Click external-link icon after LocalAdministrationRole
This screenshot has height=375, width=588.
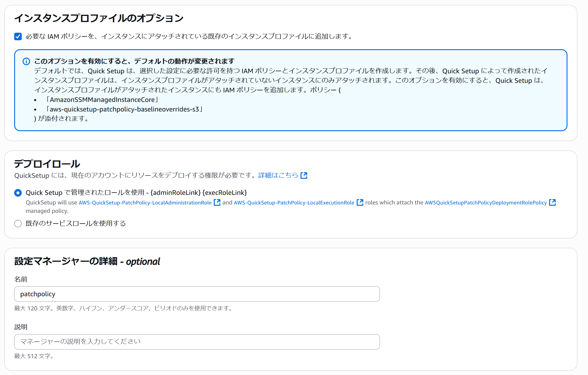217,202
